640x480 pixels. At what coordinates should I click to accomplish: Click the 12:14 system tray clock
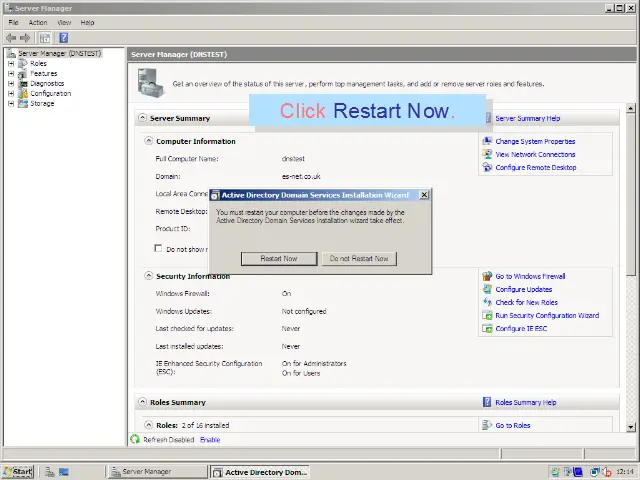coord(625,472)
